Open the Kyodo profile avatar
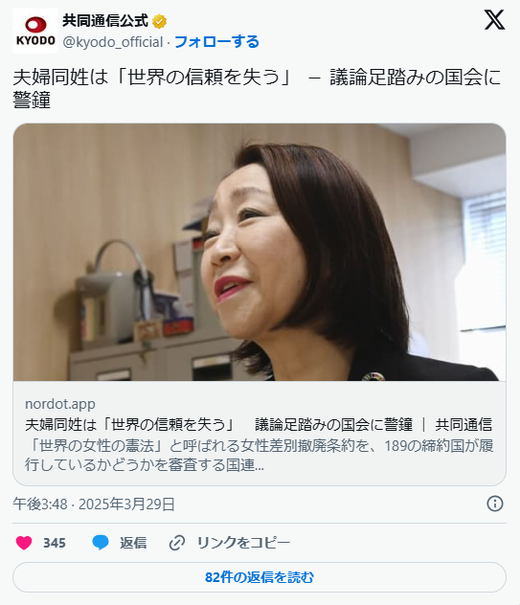Viewport: 520px width, 605px height. (35, 30)
